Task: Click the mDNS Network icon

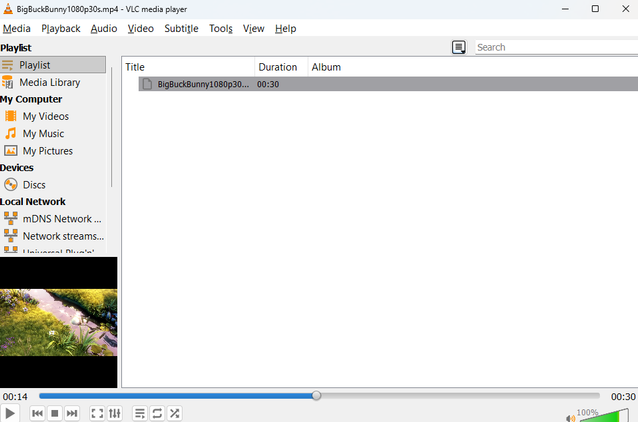Action: click(11, 219)
